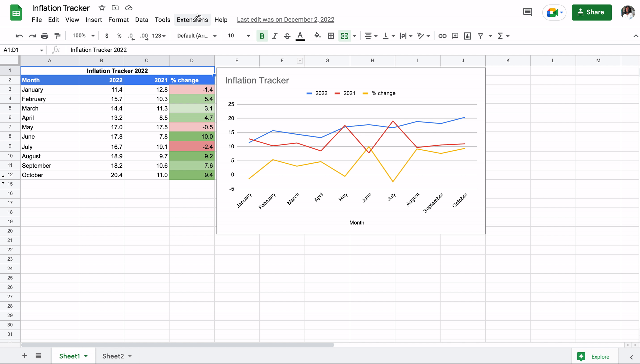Open the font size dropdown
640x364 pixels.
coord(248,36)
